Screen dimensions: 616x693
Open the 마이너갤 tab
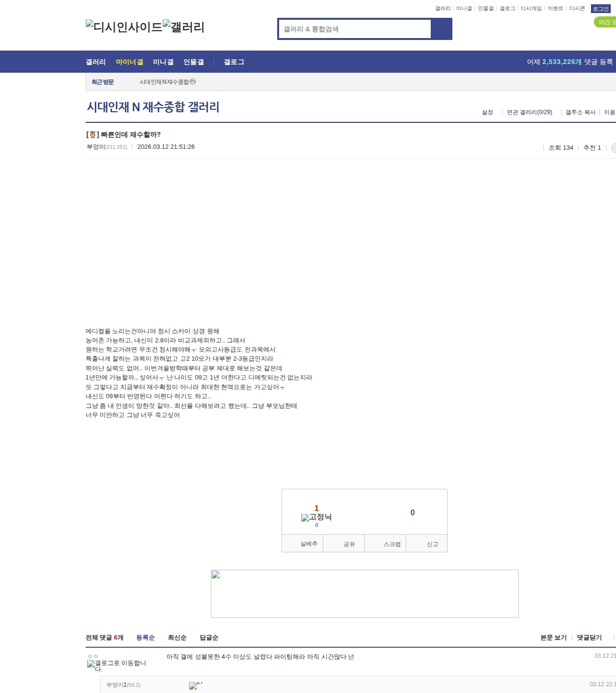[129, 62]
